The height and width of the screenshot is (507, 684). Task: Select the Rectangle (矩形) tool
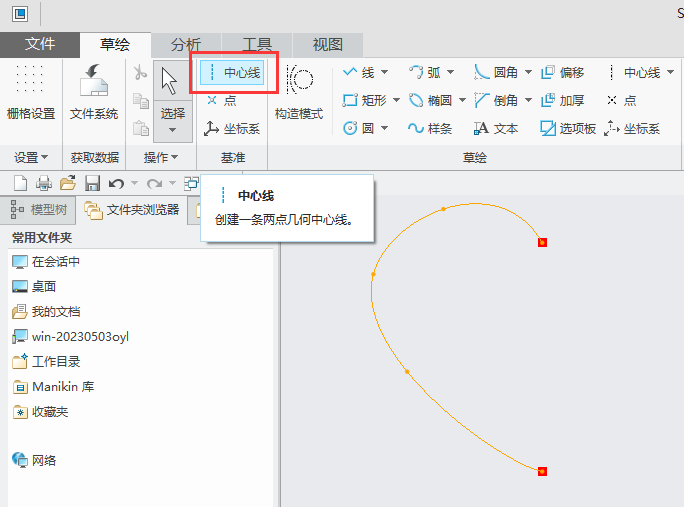[365, 101]
